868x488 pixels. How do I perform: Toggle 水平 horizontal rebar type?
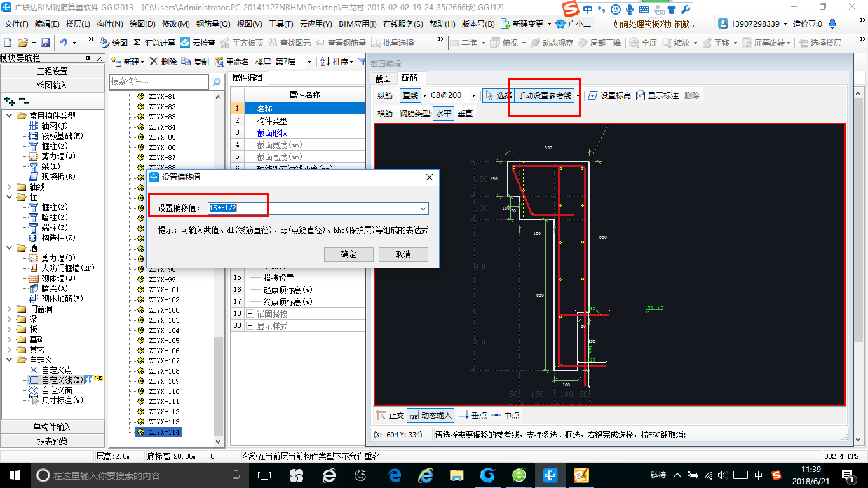(443, 113)
